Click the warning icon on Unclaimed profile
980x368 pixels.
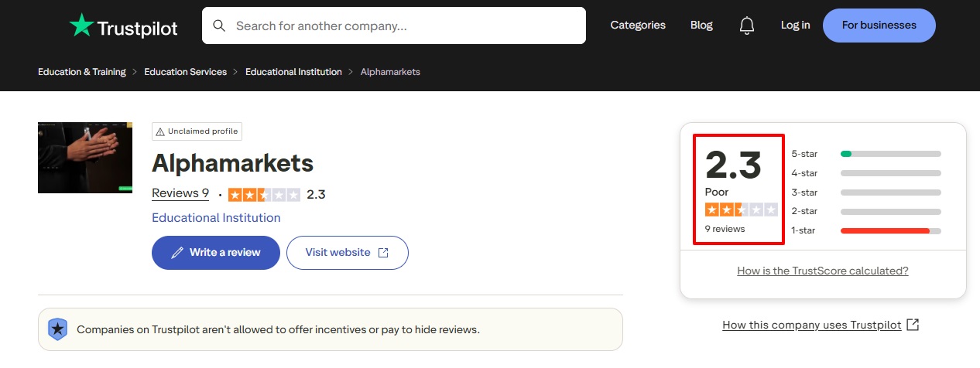click(159, 131)
